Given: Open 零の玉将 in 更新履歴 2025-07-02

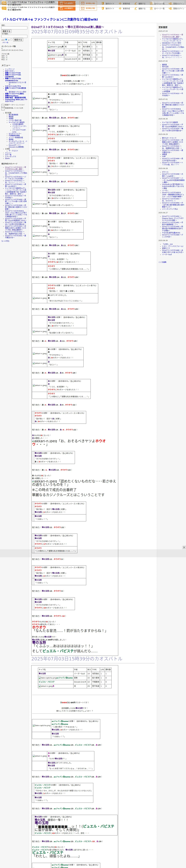Looking at the screenshot, I should [x=165, y=66].
